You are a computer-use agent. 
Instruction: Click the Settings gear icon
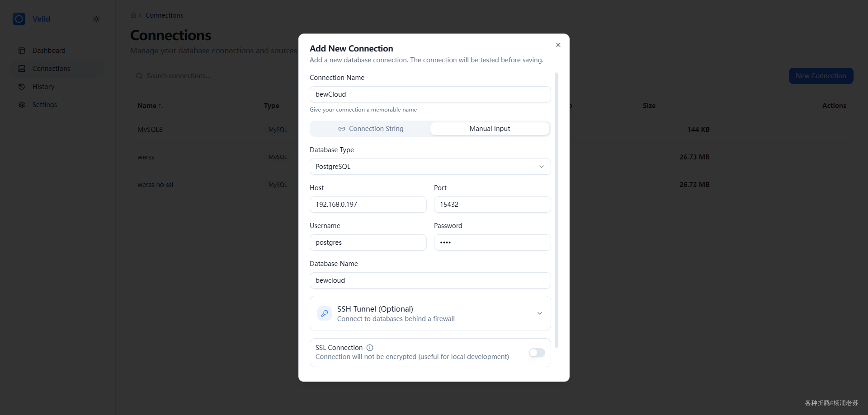click(x=22, y=105)
